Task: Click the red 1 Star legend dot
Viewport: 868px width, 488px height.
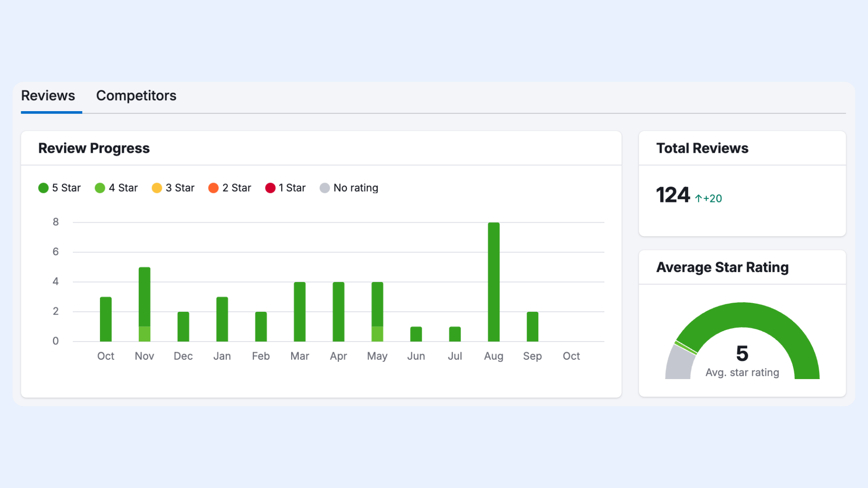Action: (270, 188)
